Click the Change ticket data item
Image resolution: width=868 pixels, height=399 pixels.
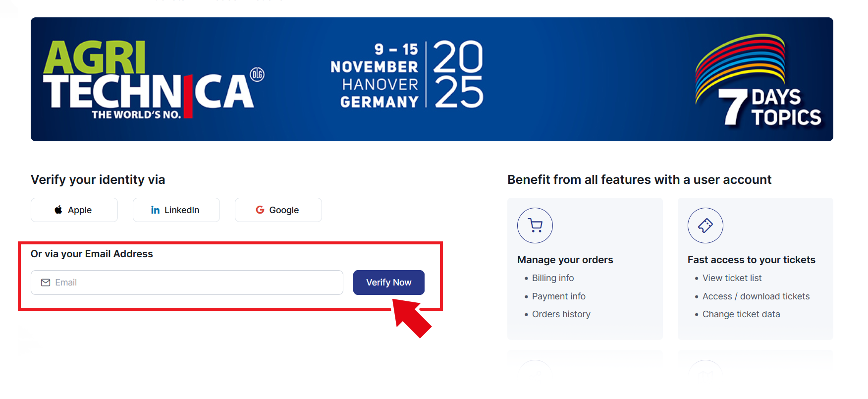741,314
